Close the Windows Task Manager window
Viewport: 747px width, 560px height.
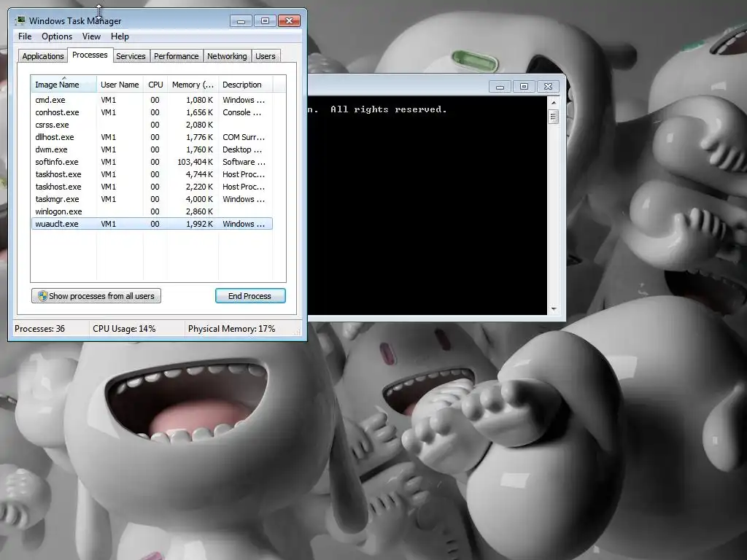pyautogui.click(x=289, y=21)
